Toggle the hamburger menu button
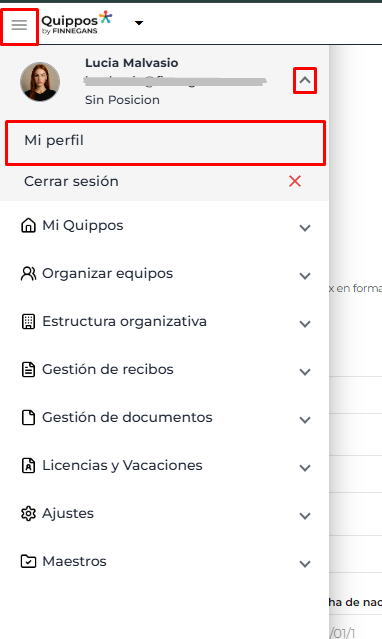382x639 pixels. pos(19,25)
